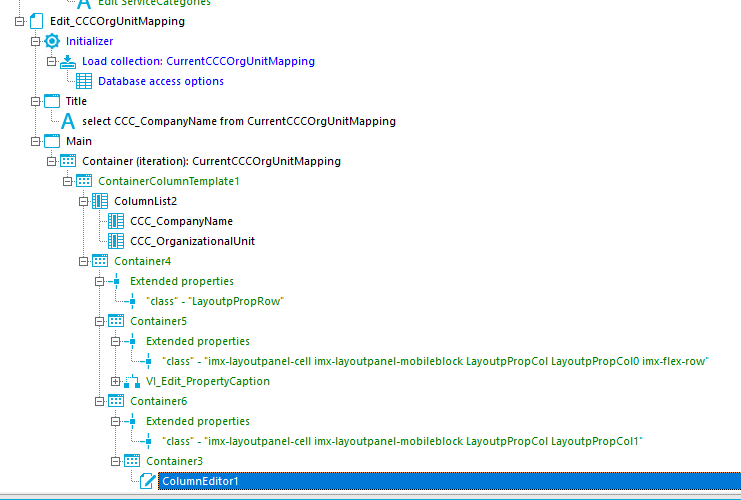Click the VI_Edit_PropertyCaption component icon
Screen dimensions: 741x500
click(x=132, y=381)
